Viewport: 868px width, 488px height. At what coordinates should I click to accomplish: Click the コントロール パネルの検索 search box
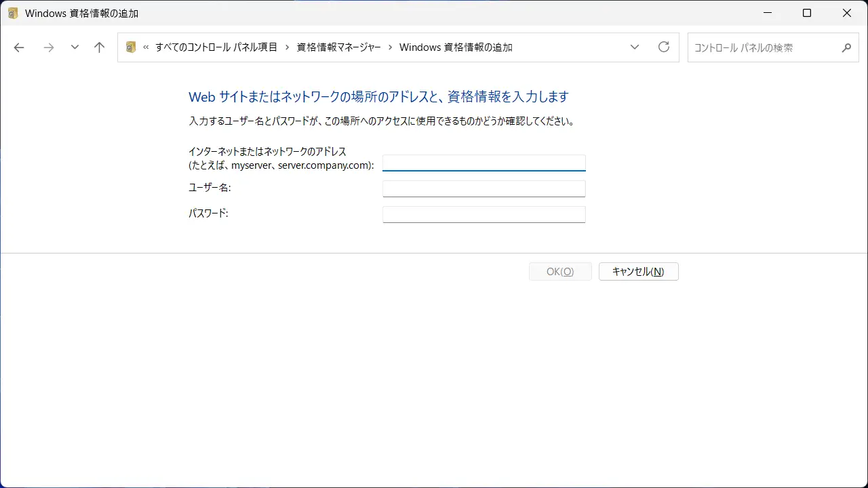pos(759,47)
